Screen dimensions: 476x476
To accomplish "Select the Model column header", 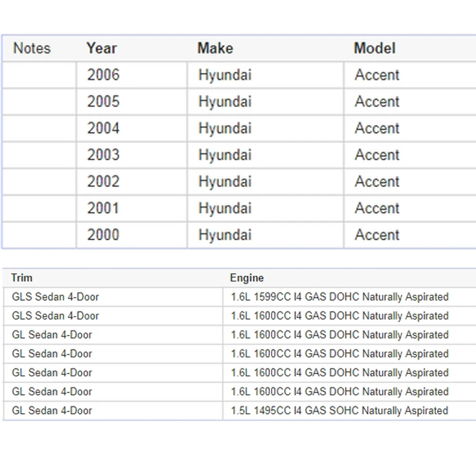I will click(x=375, y=48).
